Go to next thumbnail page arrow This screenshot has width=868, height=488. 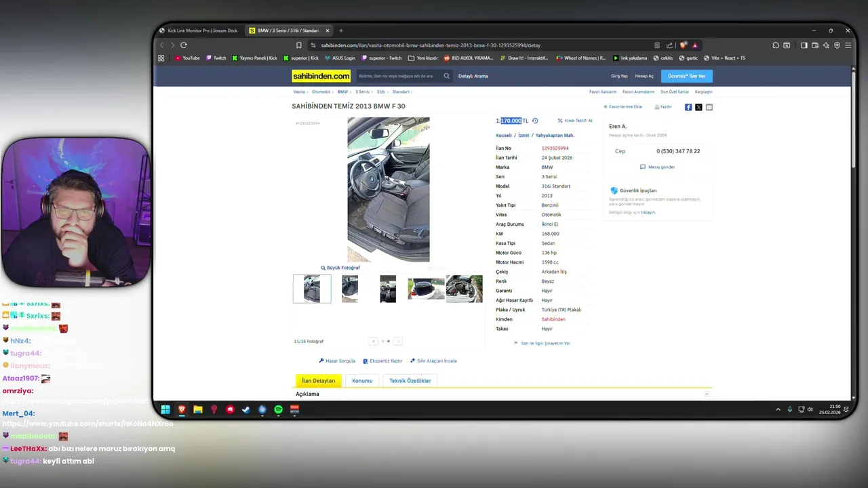pyautogui.click(x=398, y=341)
